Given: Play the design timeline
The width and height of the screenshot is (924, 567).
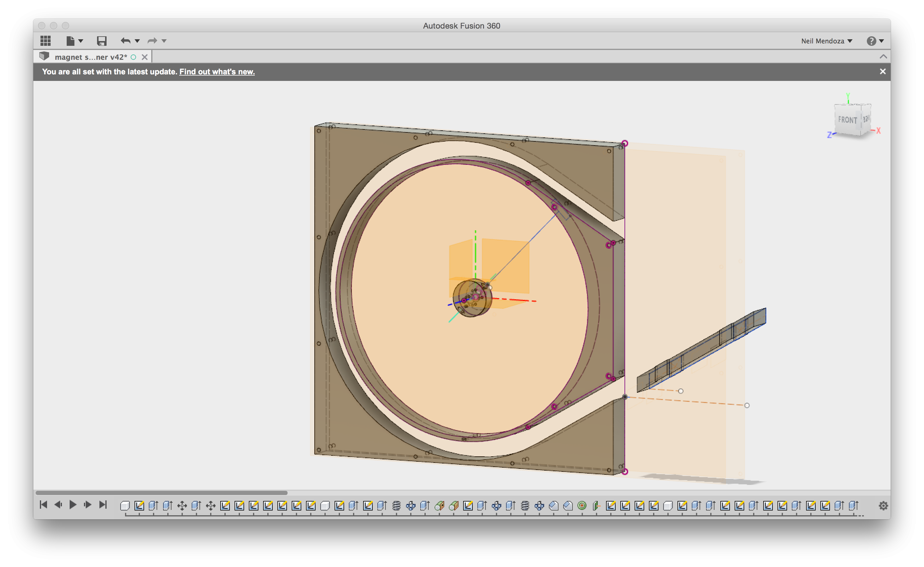Looking at the screenshot, I should [x=73, y=505].
